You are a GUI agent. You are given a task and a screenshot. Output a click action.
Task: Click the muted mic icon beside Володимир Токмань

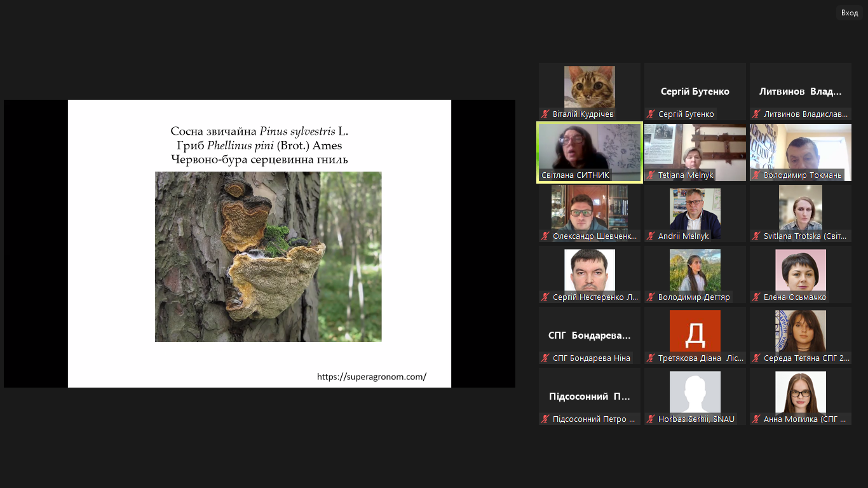tap(756, 175)
